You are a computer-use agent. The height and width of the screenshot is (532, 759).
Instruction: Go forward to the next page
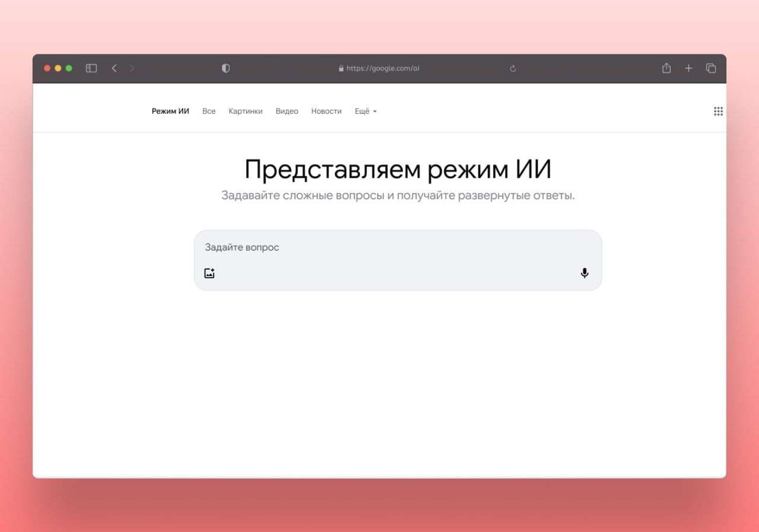[132, 69]
